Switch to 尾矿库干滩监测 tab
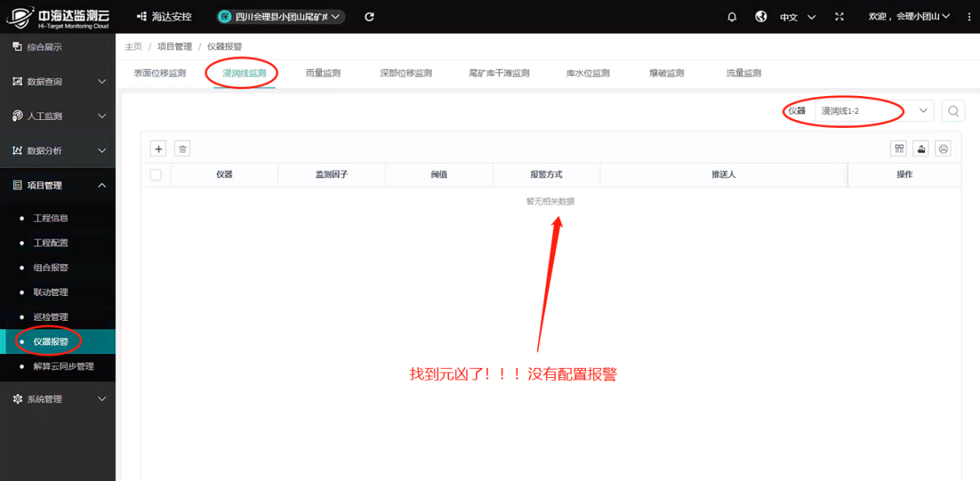Screen dimensions: 980x481 499,74
